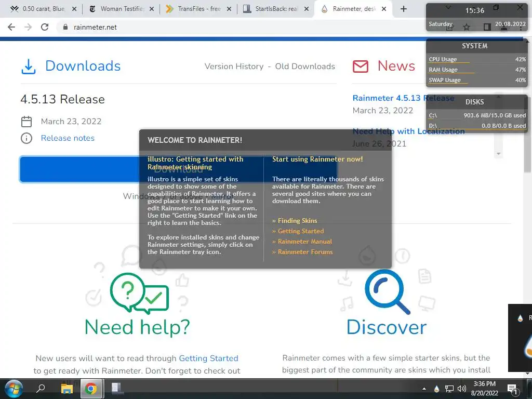
Task: Click the DISKS skin header
Action: (475, 102)
